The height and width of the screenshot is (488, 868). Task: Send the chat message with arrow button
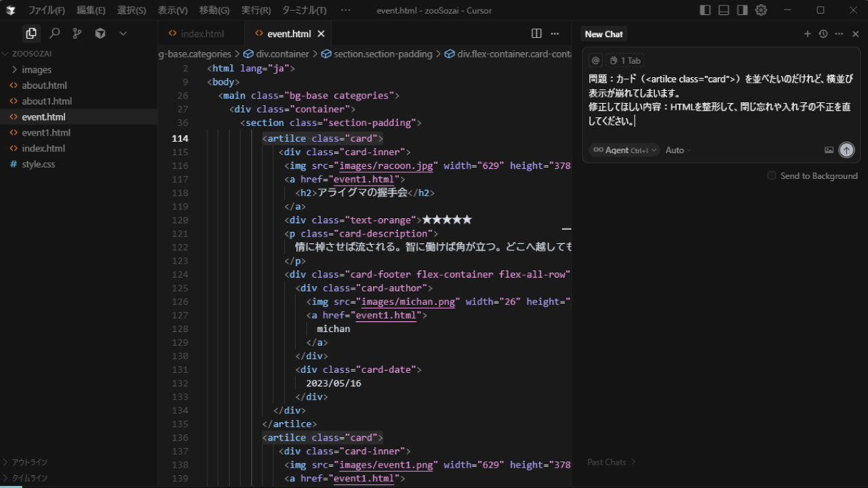coord(846,150)
